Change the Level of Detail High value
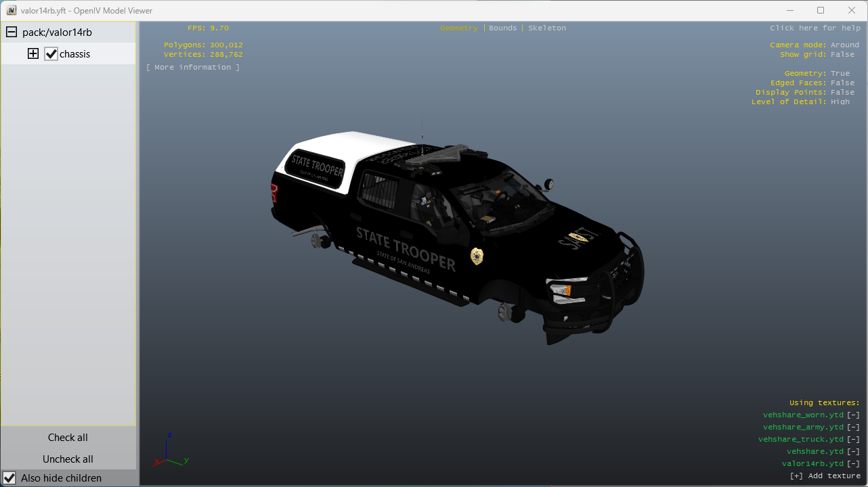The width and height of the screenshot is (868, 487). tap(840, 102)
